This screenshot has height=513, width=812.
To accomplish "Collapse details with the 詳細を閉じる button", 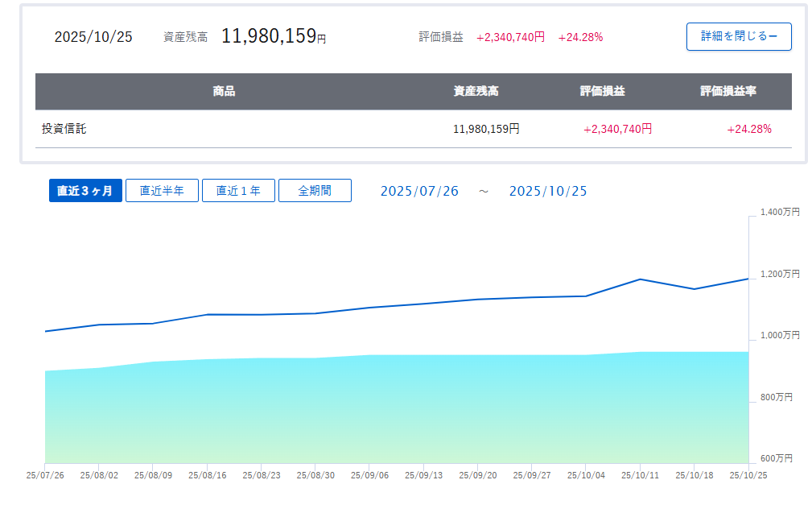I will pos(739,36).
